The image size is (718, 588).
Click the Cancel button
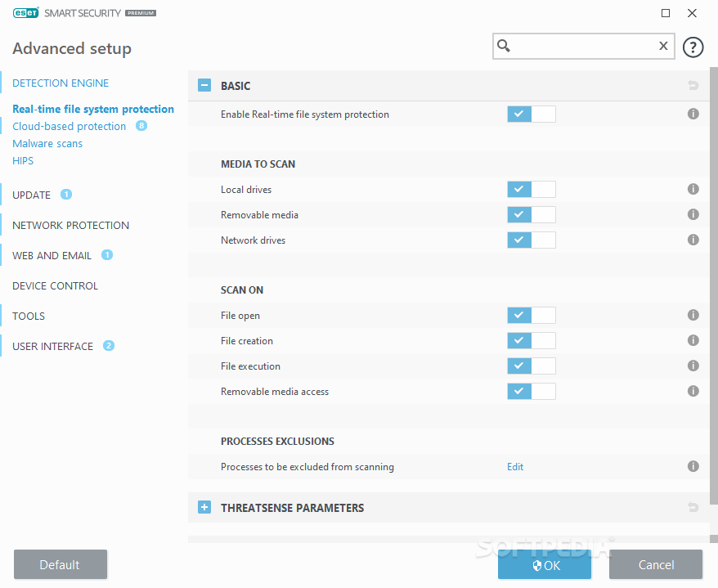point(656,564)
